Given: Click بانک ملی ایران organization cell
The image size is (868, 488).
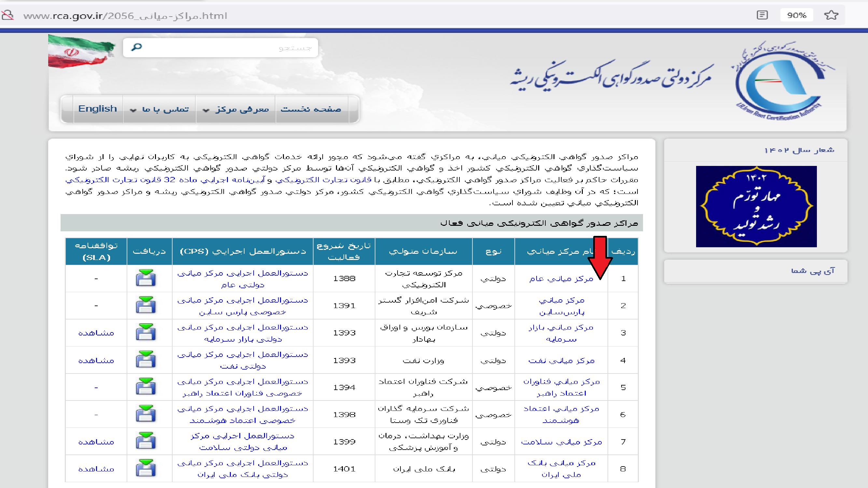Looking at the screenshot, I should click(424, 469).
